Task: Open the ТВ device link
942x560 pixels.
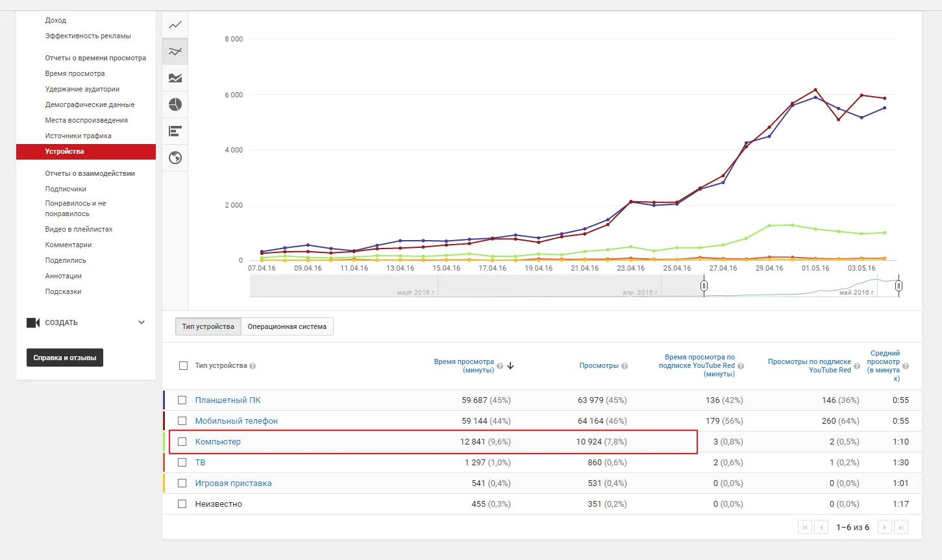Action: coord(201,463)
